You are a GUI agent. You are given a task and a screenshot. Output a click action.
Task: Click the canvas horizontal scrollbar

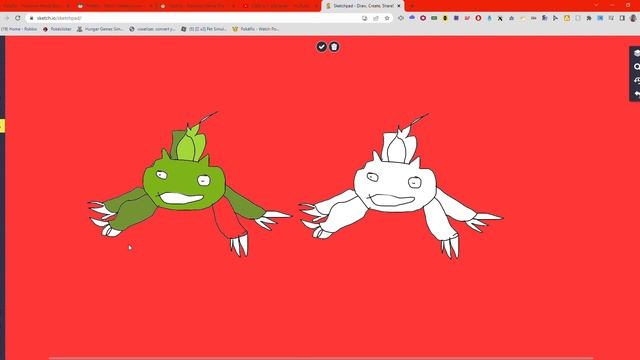click(x=321, y=358)
